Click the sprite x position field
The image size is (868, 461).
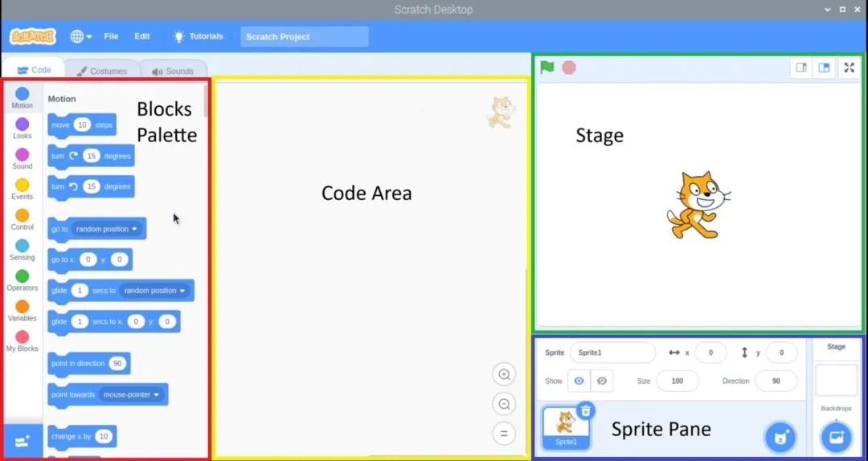[710, 353]
